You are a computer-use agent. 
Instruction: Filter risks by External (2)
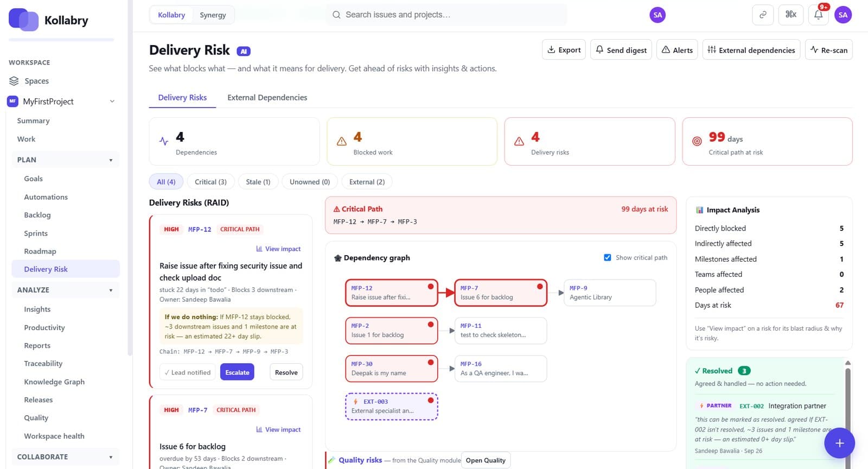pyautogui.click(x=367, y=182)
